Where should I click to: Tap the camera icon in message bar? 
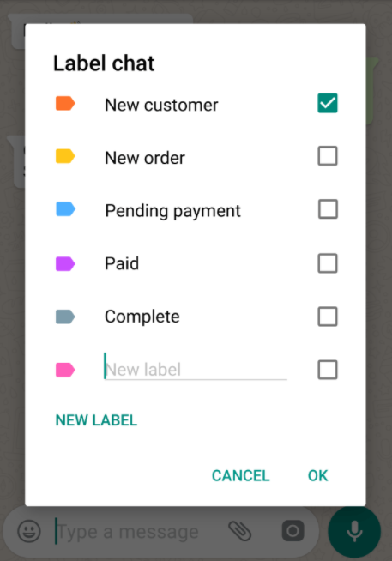tap(292, 531)
